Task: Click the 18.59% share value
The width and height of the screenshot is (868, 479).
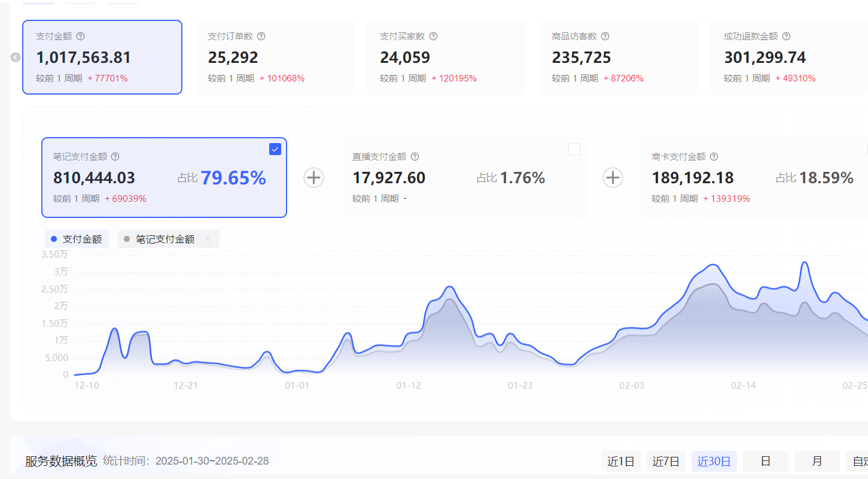Action: tap(826, 178)
